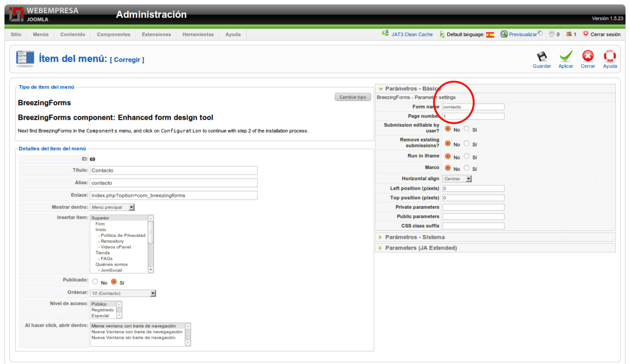Click the JAT3 Clean Cache icon
The width and height of the screenshot is (630, 364).
[385, 34]
